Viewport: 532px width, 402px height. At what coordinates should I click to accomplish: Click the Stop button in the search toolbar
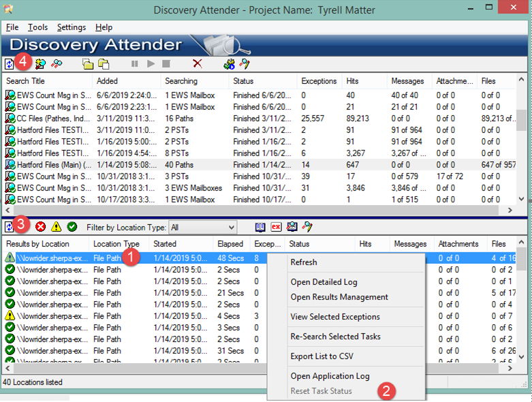pos(166,63)
